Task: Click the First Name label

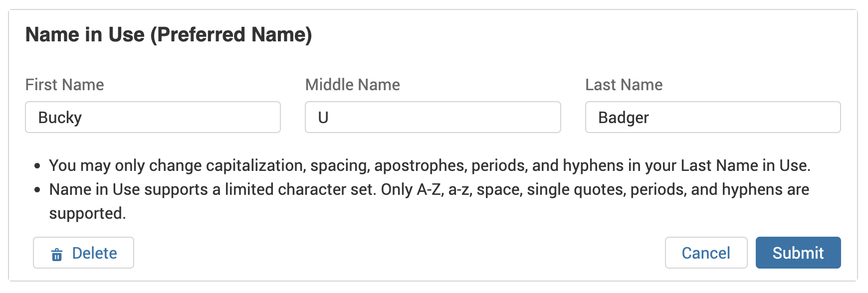Action: (65, 85)
